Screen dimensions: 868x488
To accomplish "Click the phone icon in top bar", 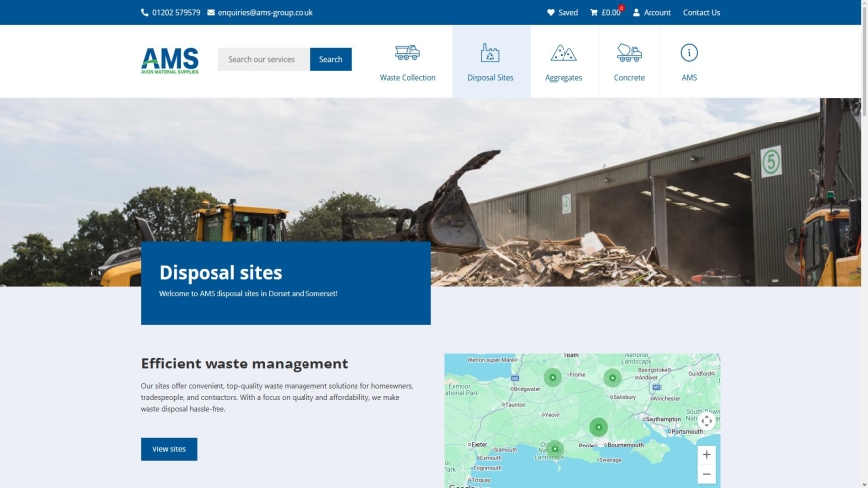I will 145,12.
